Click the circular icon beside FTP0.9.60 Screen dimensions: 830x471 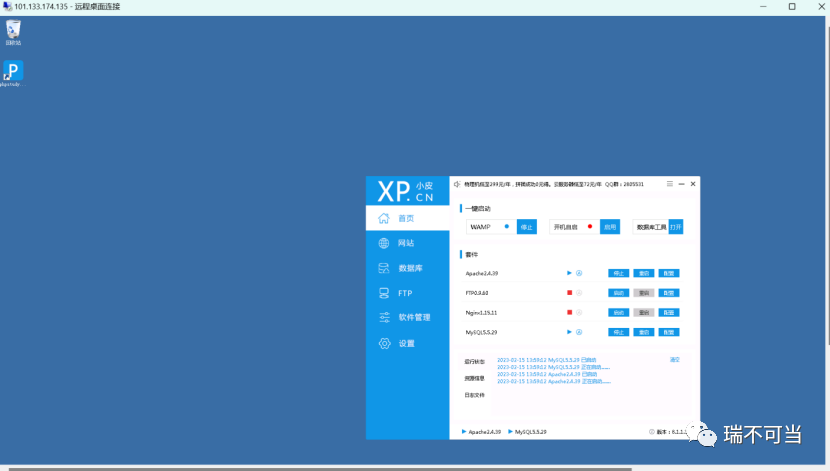(x=579, y=293)
